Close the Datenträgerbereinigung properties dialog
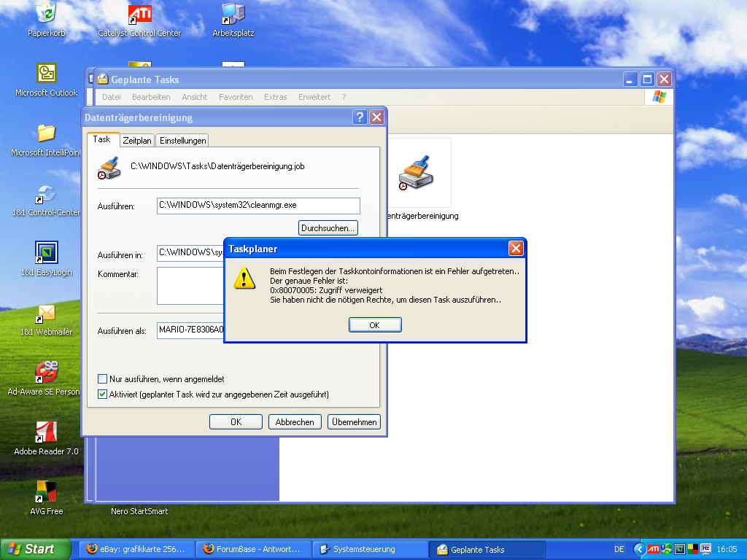Screen dimensions: 747x560 (377, 117)
